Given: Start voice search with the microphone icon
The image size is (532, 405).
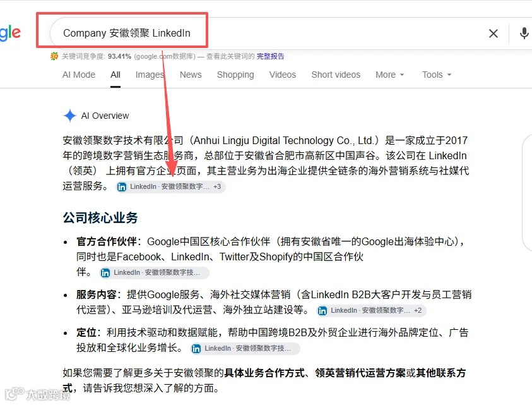Looking at the screenshot, I should tap(524, 33).
